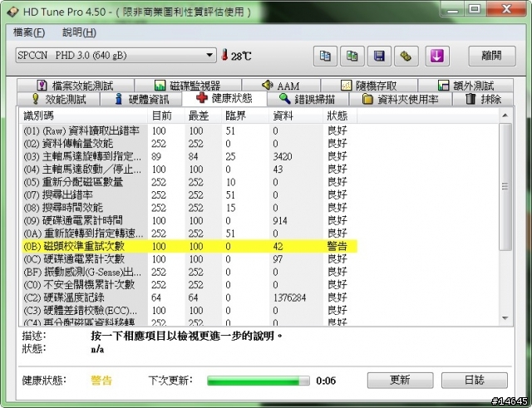Click the data value 914
Viewport: 532px width, 408px height.
[x=280, y=221]
